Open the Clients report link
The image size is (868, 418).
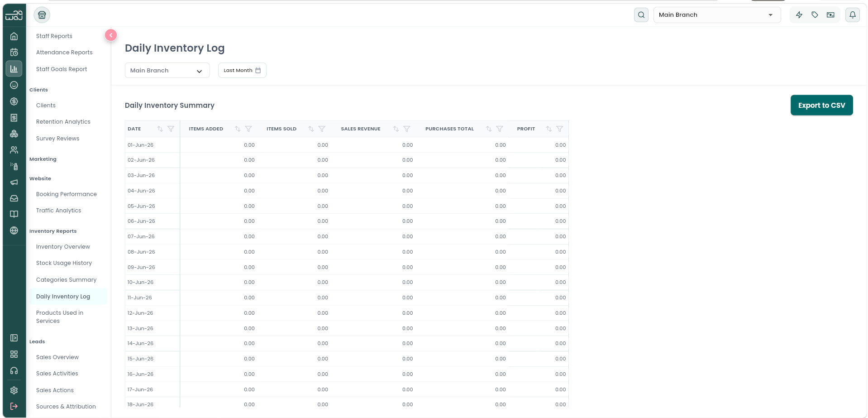pos(46,106)
